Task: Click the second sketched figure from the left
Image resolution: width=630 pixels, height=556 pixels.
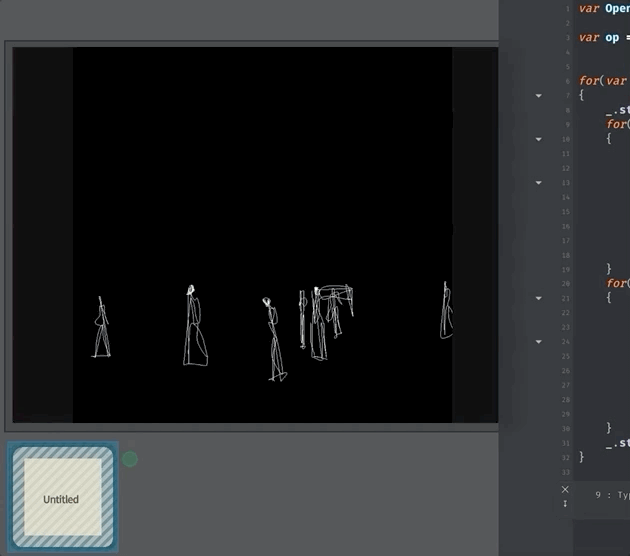Action: (x=193, y=327)
